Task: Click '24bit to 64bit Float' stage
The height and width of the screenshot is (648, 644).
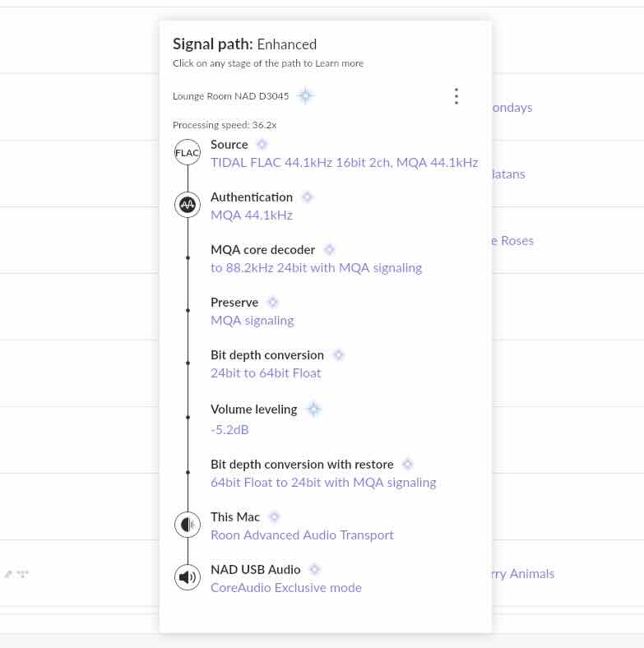Action: (266, 373)
